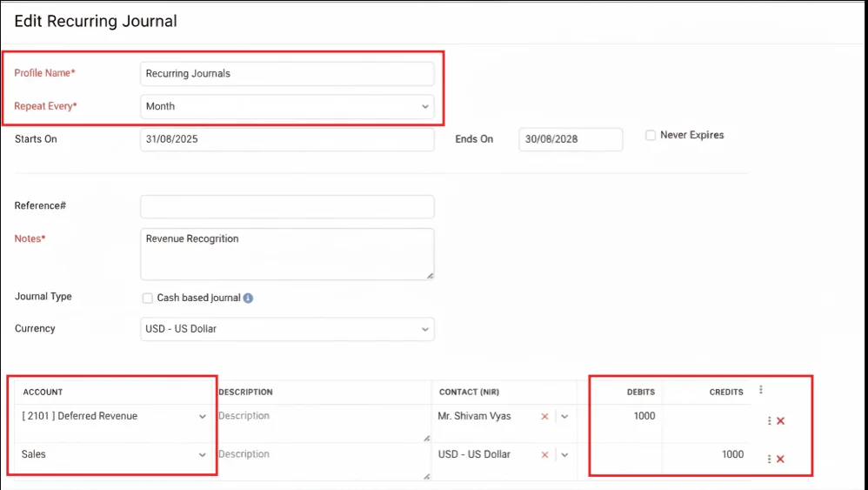Image resolution: width=868 pixels, height=490 pixels.
Task: Click the Notes text area
Action: coord(287,253)
